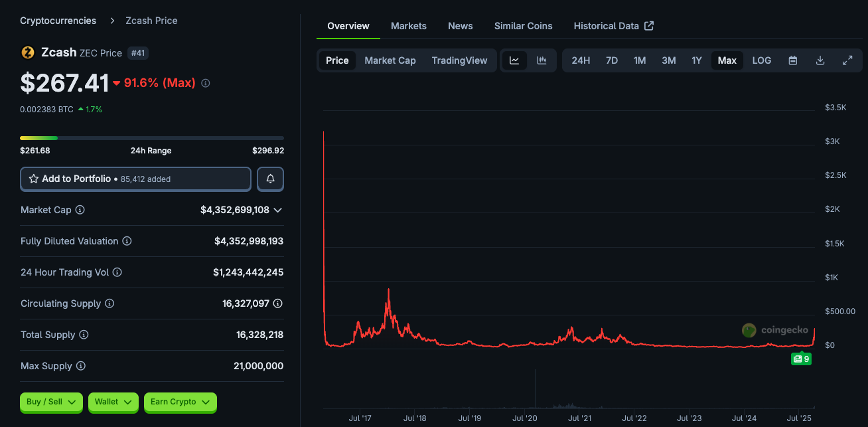Click the 24h Range price bar
Viewport: 868px width, 427px height.
(x=152, y=138)
